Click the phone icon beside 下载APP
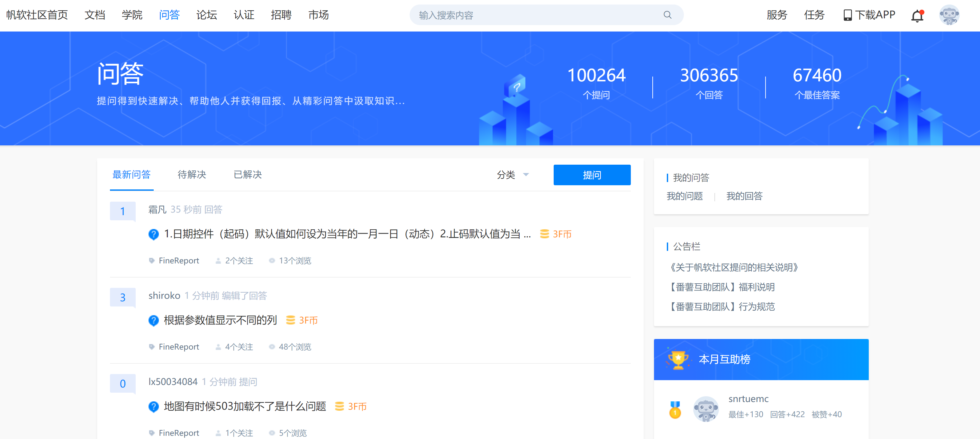The width and height of the screenshot is (980, 439). click(847, 15)
